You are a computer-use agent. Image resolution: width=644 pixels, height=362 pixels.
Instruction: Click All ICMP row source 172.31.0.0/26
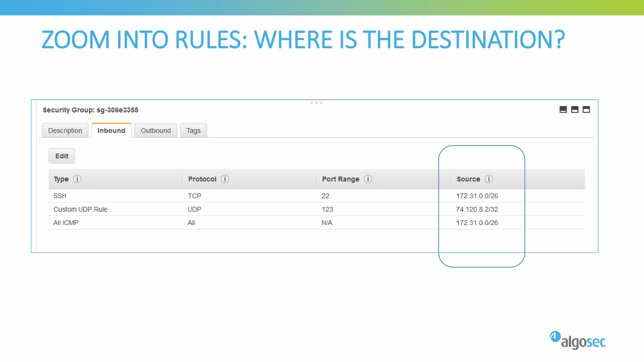coord(477,223)
